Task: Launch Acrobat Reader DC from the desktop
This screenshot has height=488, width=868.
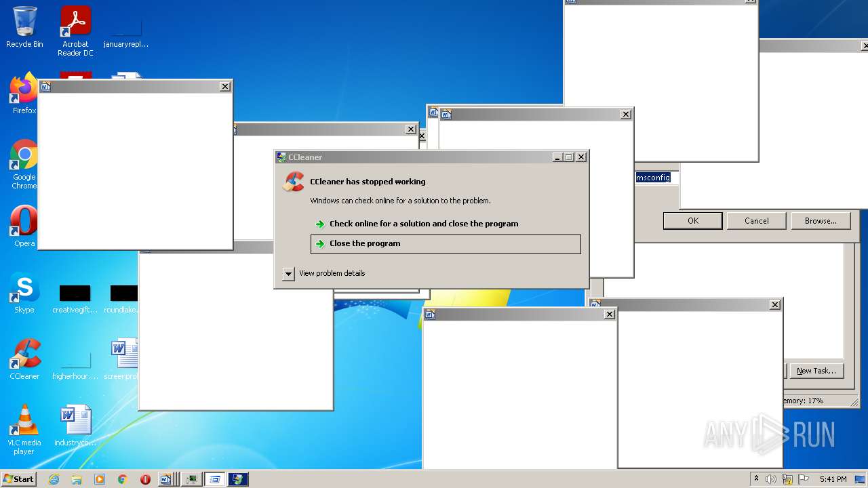Action: click(75, 31)
